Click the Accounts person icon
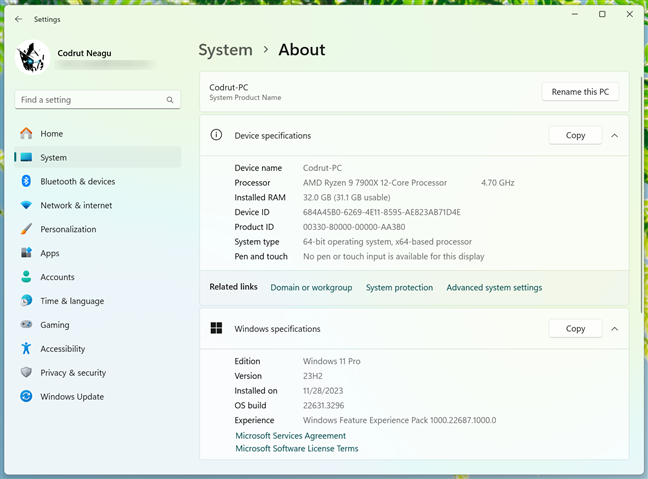The image size is (648, 479). (26, 276)
